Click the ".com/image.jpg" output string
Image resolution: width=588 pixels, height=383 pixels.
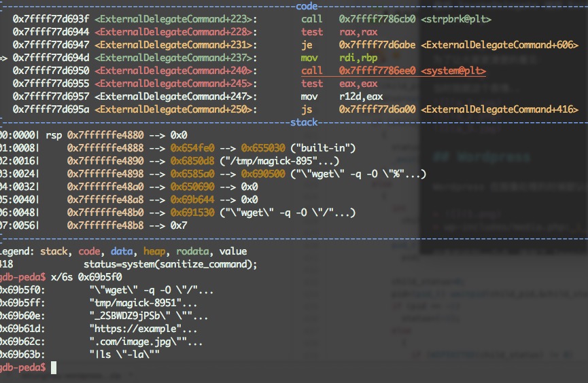point(146,342)
